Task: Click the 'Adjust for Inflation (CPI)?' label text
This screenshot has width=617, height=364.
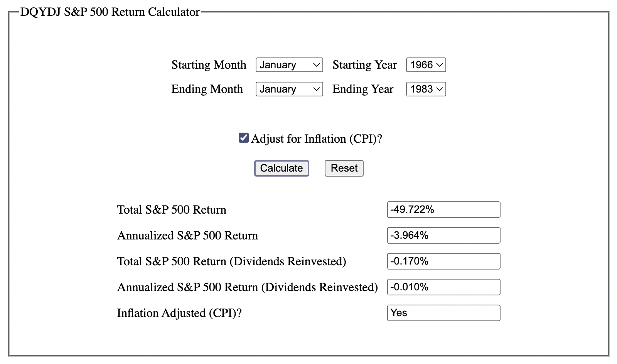Action: (x=317, y=139)
